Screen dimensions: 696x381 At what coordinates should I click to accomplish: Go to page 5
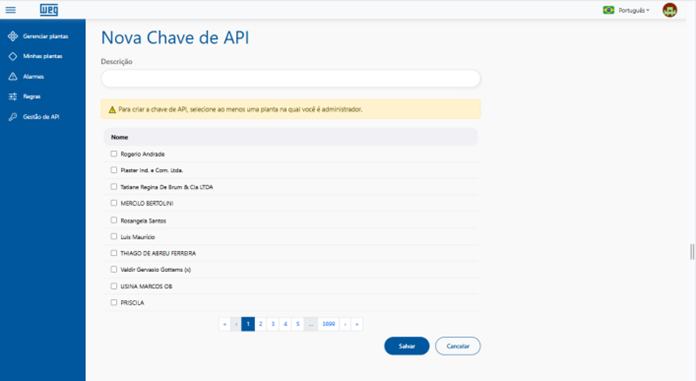[298, 324]
